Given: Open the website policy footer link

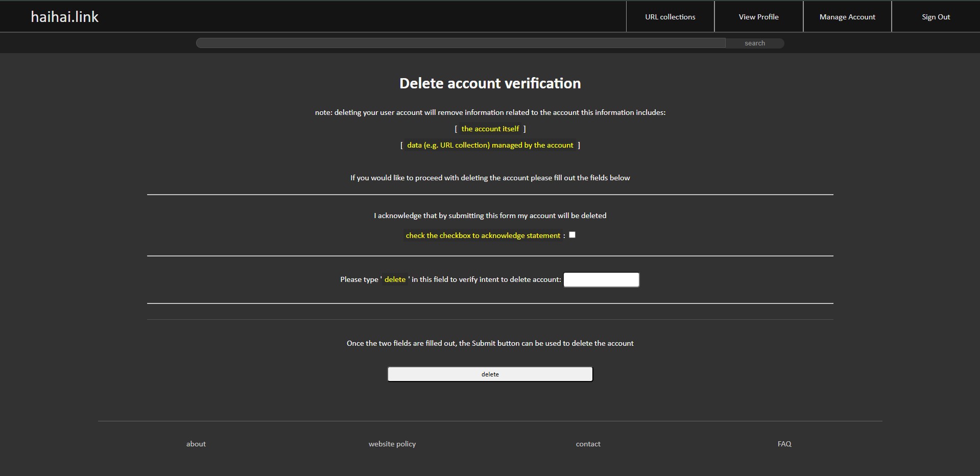Looking at the screenshot, I should (392, 444).
